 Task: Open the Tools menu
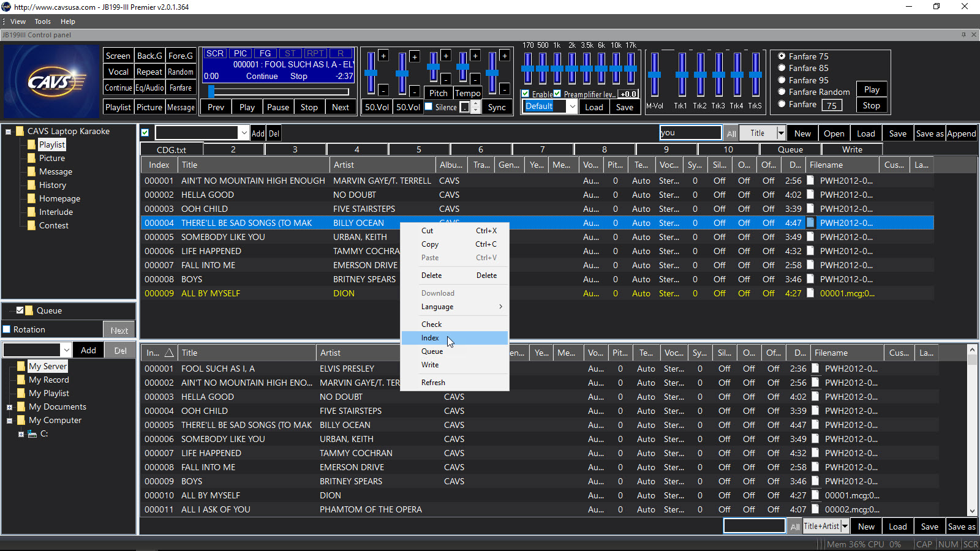[x=42, y=21]
